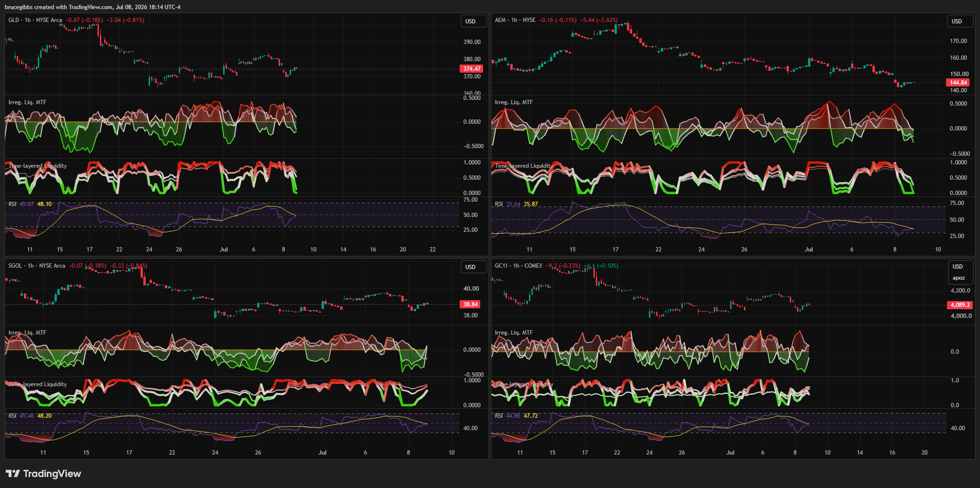Click the Jul date label on AEM chart

808,249
